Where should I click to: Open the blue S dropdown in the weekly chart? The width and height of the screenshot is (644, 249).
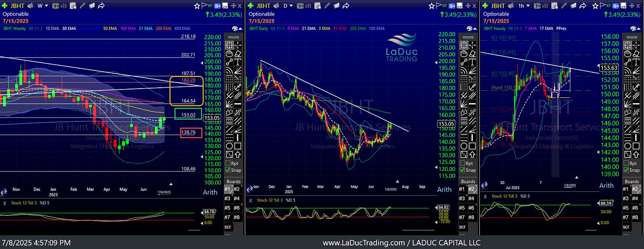(x=218, y=6)
